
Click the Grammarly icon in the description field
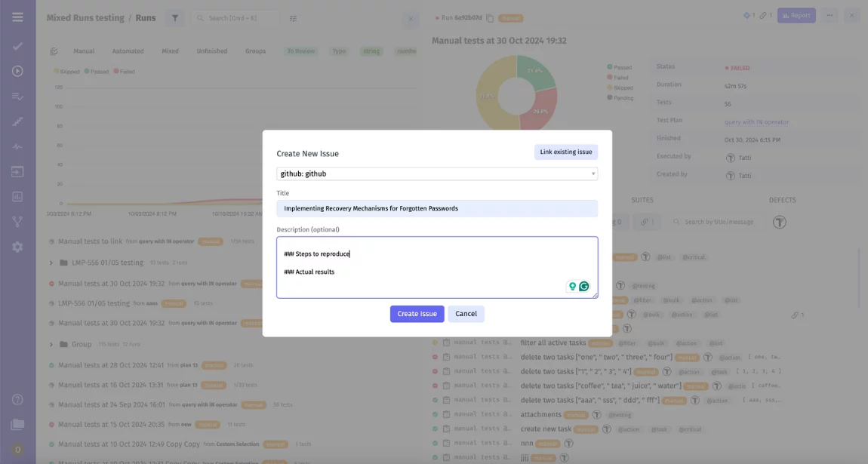pos(583,286)
